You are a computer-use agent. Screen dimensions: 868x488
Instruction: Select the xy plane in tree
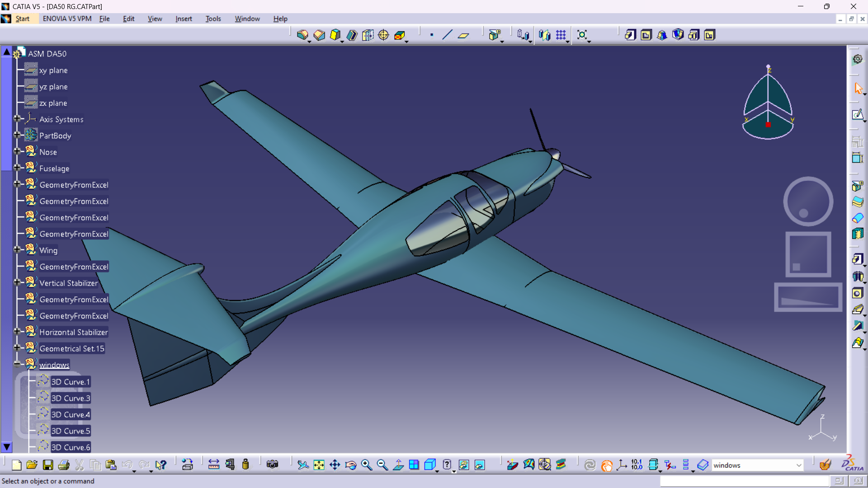pos(53,70)
